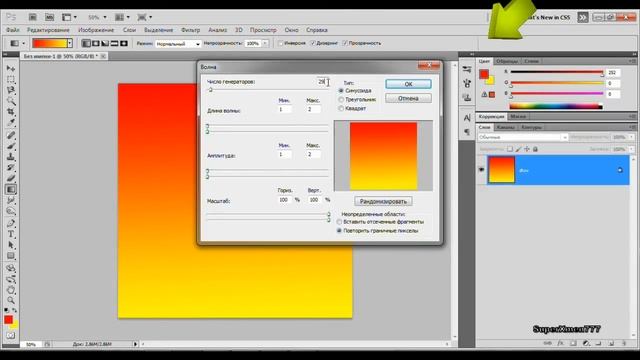Select the Gradient tool in the toolbox
640x360 pixels.
coord(11,189)
